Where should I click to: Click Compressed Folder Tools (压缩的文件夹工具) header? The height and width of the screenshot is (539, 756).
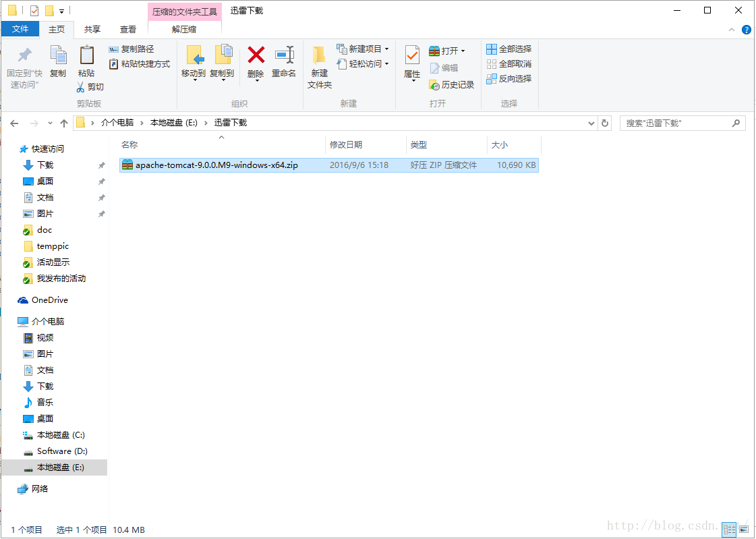pos(185,11)
